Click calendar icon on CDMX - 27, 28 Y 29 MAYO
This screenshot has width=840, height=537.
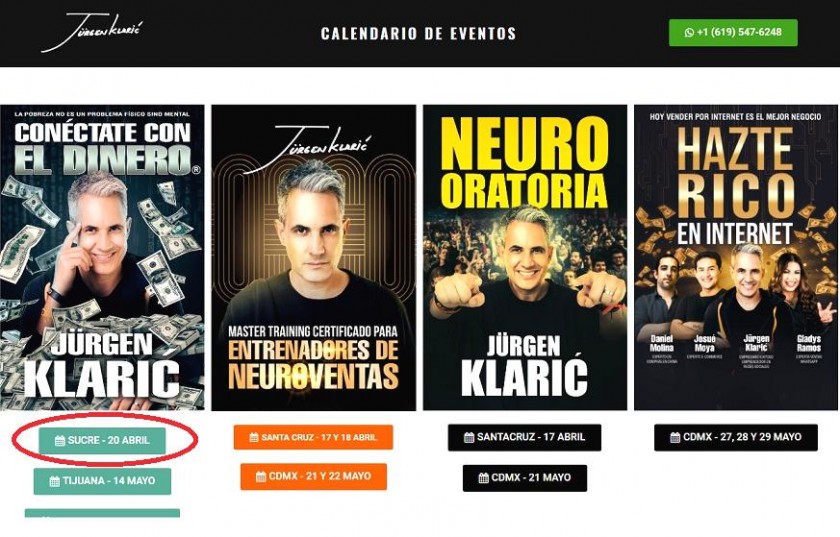675,437
